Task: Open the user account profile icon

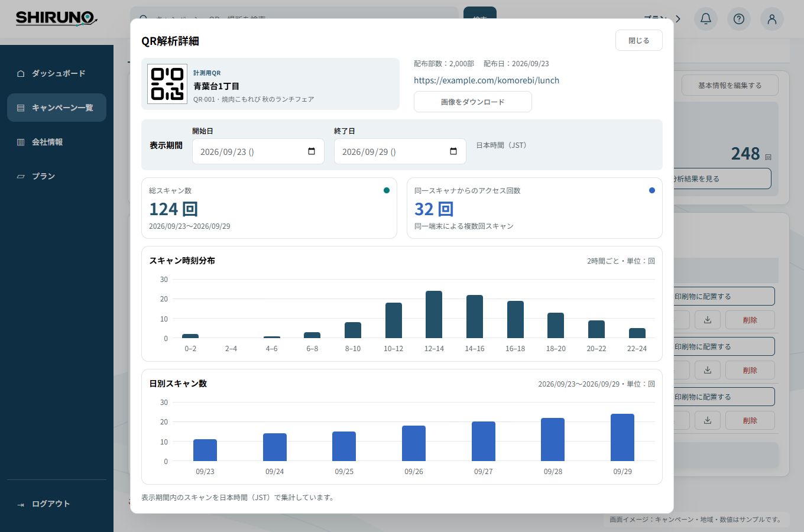Action: click(x=772, y=19)
